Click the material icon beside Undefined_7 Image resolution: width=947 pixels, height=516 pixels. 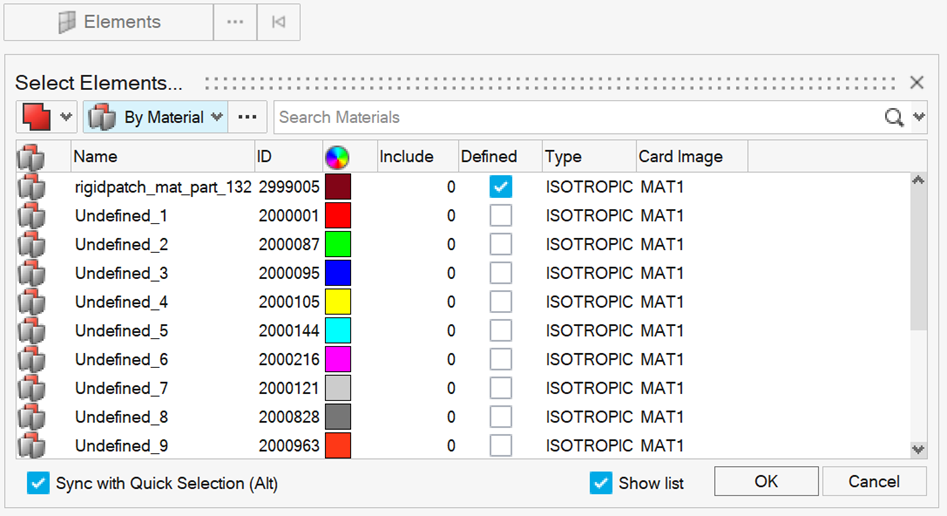tap(32, 388)
